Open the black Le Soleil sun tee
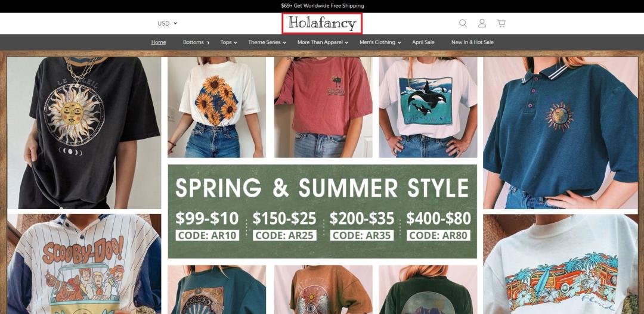 point(84,133)
